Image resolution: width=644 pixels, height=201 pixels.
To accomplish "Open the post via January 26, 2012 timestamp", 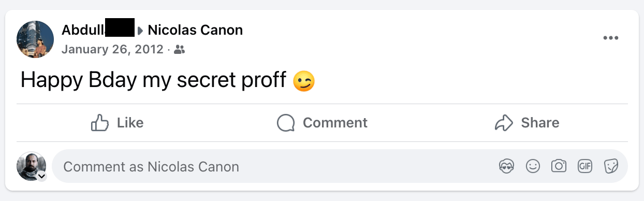I will (x=112, y=50).
